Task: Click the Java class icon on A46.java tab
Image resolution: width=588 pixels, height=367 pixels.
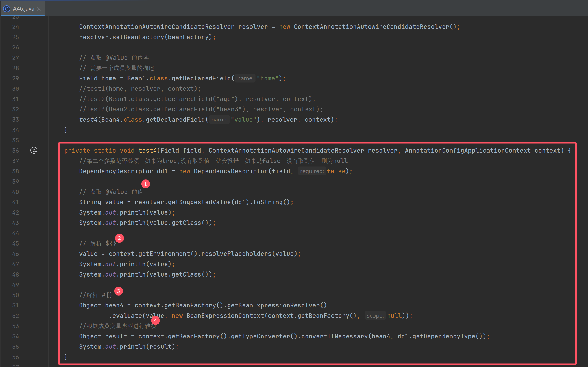Action: pyautogui.click(x=6, y=9)
